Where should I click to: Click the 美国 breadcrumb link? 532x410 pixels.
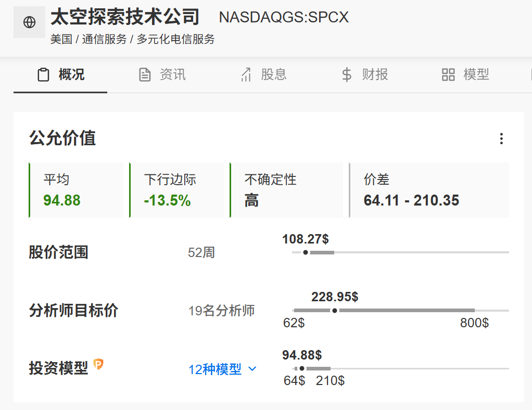tap(61, 39)
